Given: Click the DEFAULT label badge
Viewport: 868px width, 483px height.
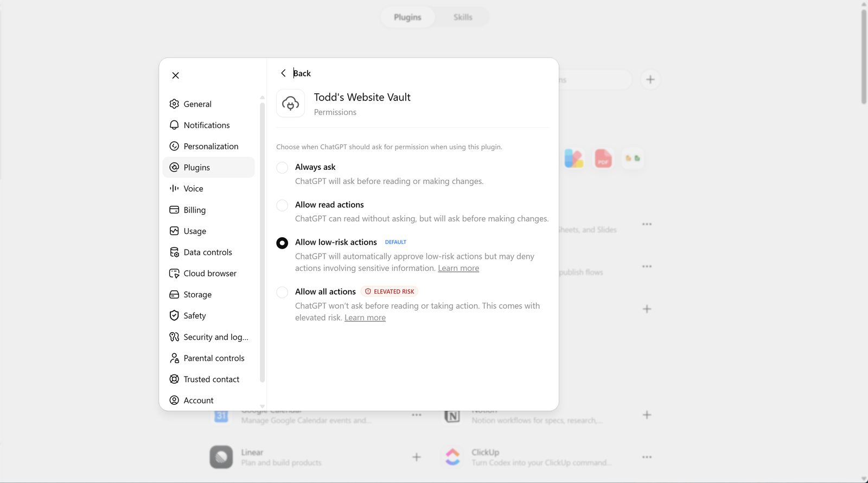Looking at the screenshot, I should tap(395, 242).
